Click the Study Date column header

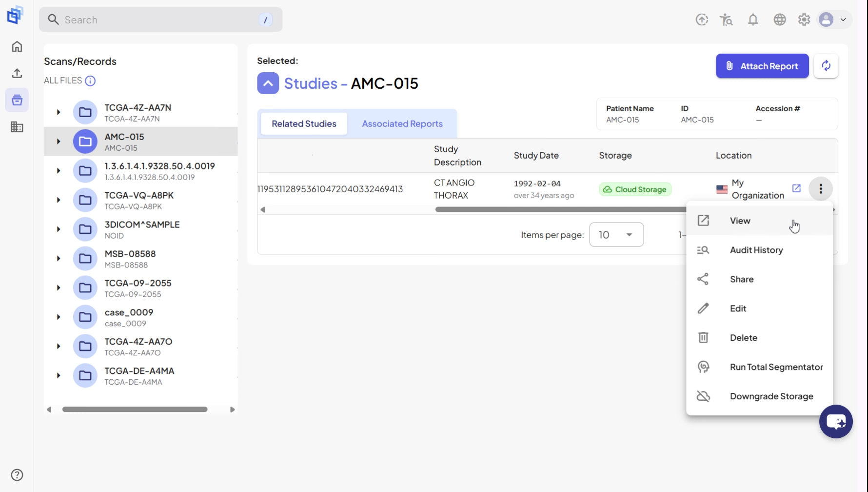click(536, 156)
